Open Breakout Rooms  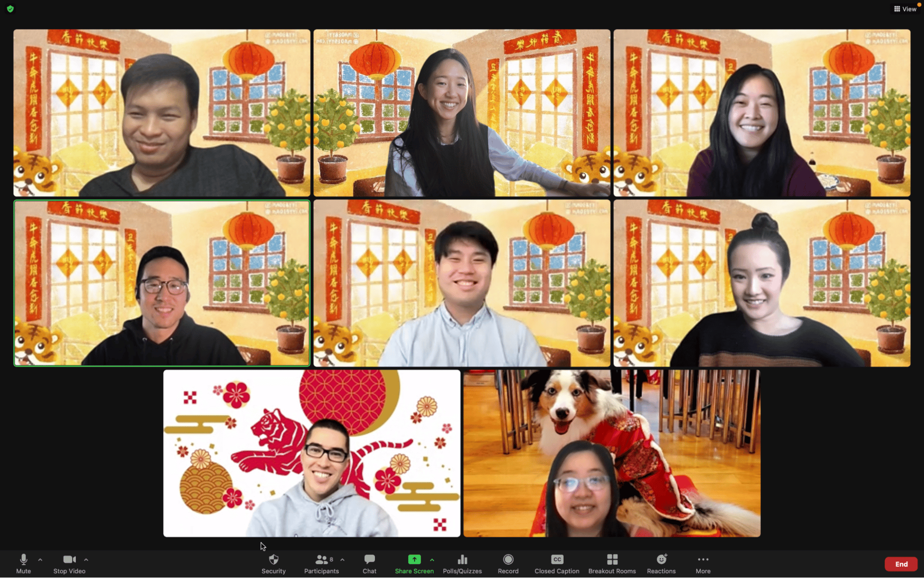612,563
